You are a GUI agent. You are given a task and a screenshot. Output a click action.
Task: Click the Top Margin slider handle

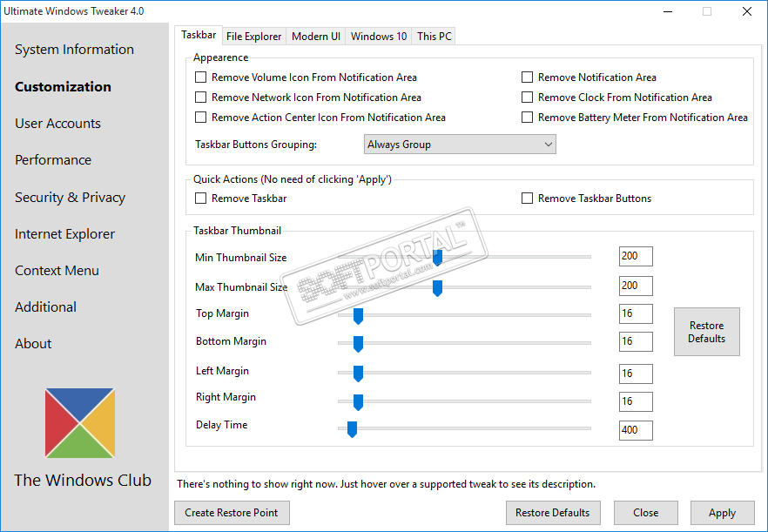click(358, 316)
